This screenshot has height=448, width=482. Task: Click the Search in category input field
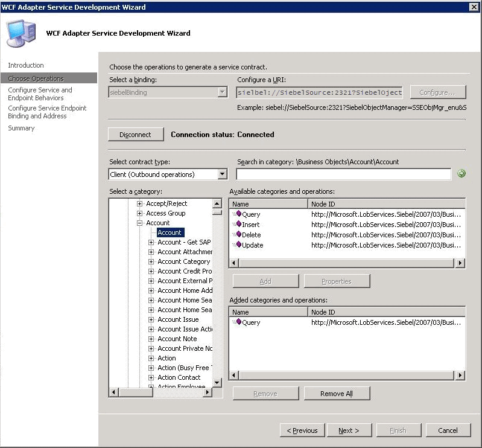344,174
